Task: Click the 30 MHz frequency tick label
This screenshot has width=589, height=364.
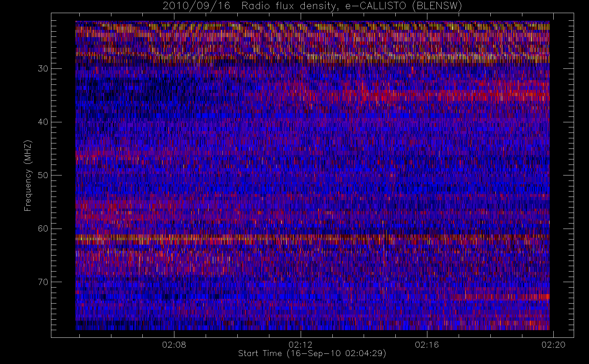Action: pos(43,68)
